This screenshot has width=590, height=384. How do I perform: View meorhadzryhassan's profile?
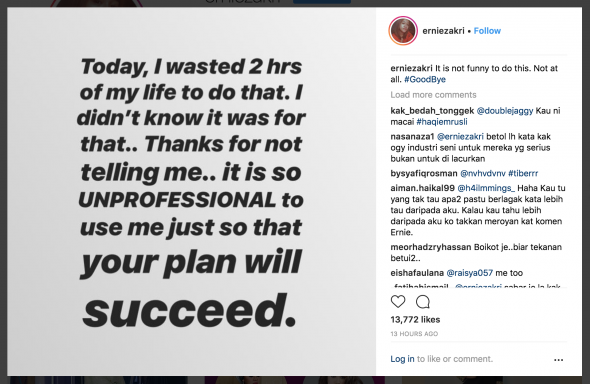(x=431, y=247)
